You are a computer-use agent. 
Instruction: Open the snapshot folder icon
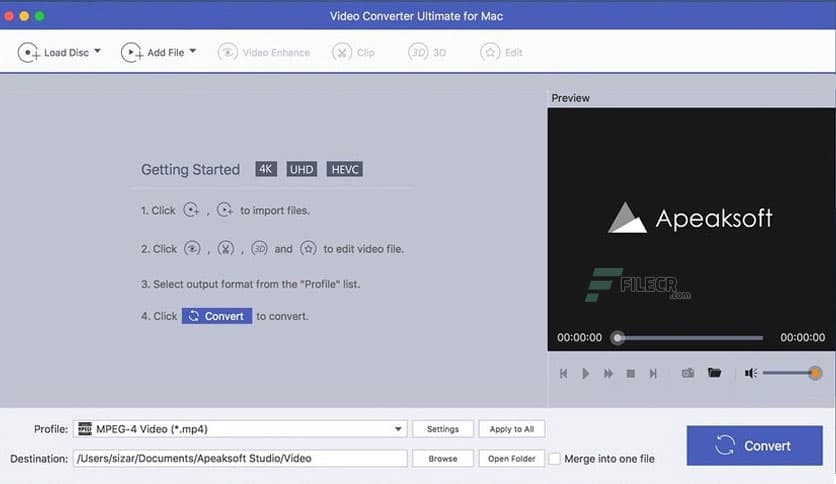[x=714, y=373]
